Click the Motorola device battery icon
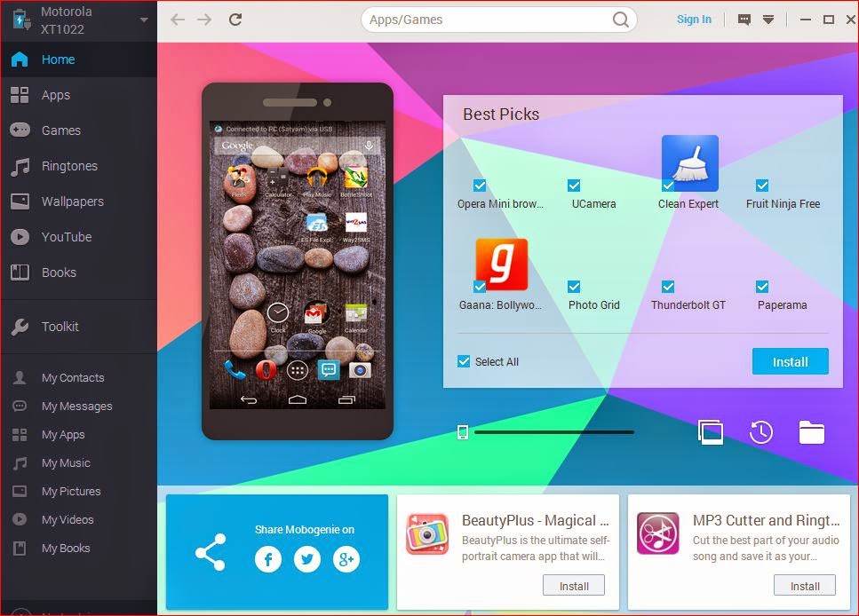Viewport: 859px width, 616px height. click(20, 20)
